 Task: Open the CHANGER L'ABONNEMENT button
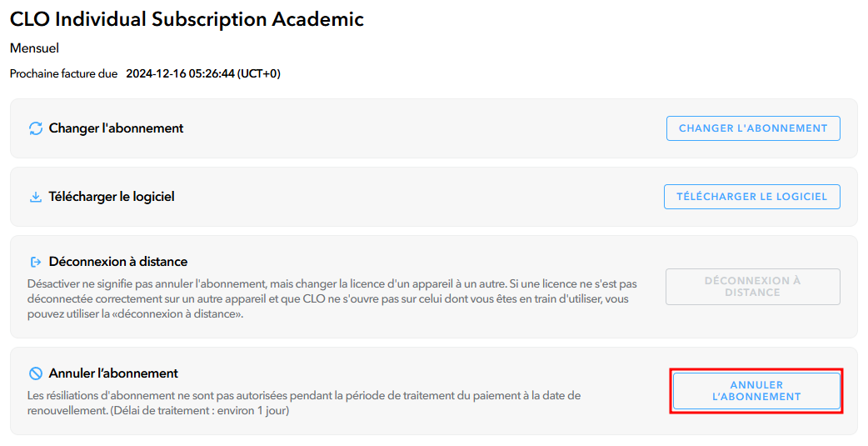coord(753,128)
